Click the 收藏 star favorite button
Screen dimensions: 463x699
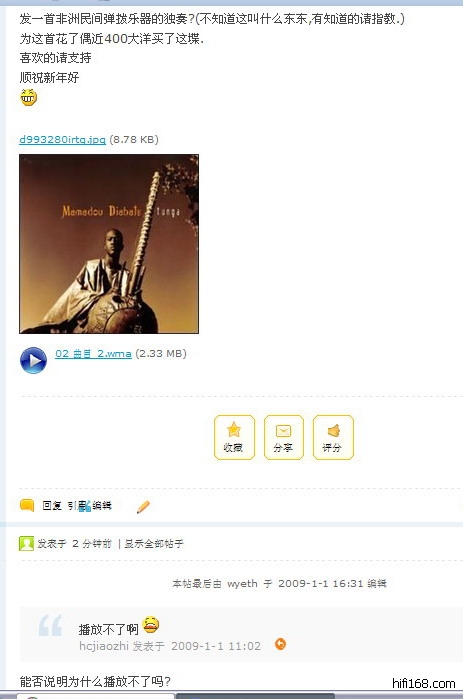point(234,437)
